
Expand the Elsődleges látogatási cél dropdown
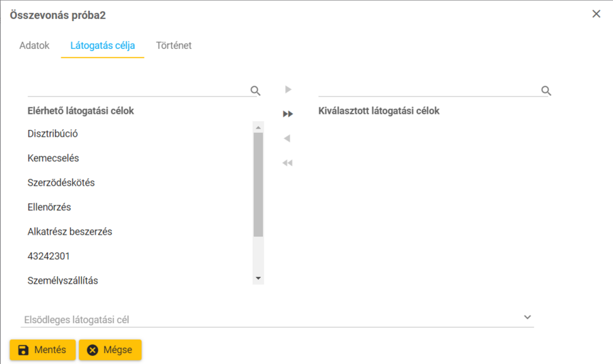[x=526, y=317]
